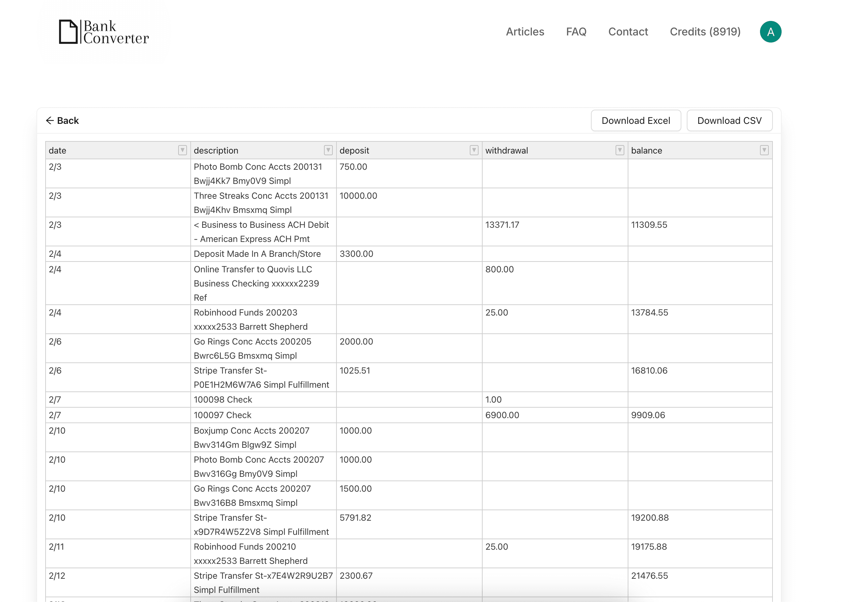
Task: Select the date column header
Action: pos(109,150)
